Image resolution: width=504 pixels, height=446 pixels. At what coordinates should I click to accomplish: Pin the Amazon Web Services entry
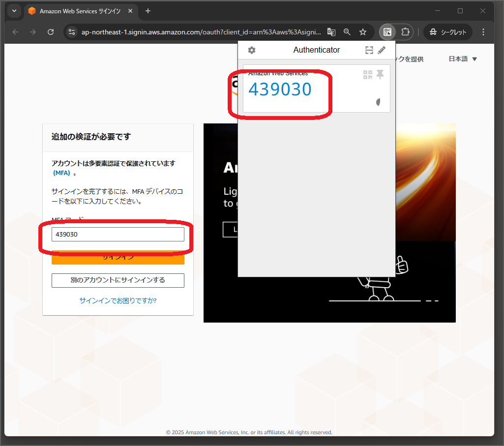coord(380,75)
